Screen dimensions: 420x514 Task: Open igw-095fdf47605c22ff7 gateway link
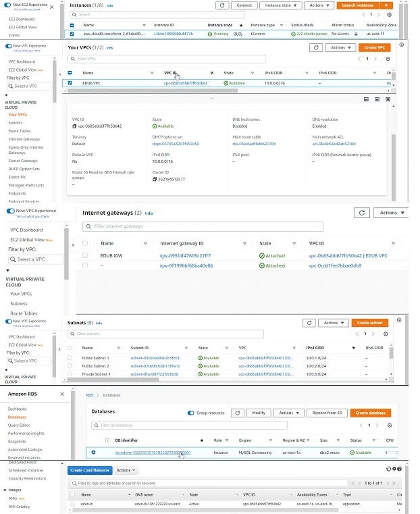[x=185, y=256]
